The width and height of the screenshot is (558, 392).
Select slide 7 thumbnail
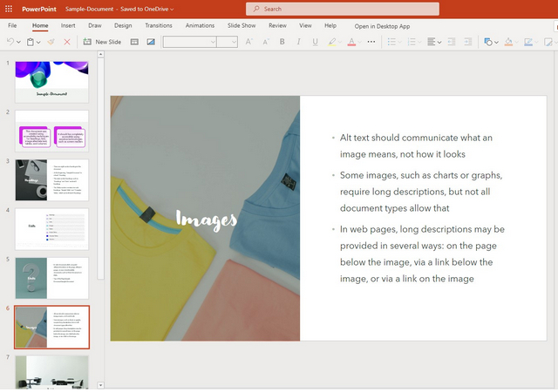pyautogui.click(x=52, y=372)
